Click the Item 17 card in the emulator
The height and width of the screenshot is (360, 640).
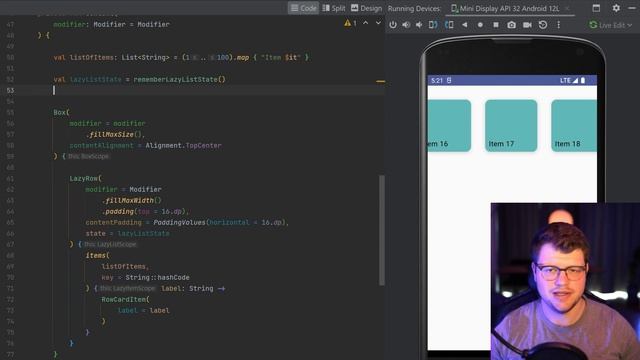pyautogui.click(x=511, y=125)
